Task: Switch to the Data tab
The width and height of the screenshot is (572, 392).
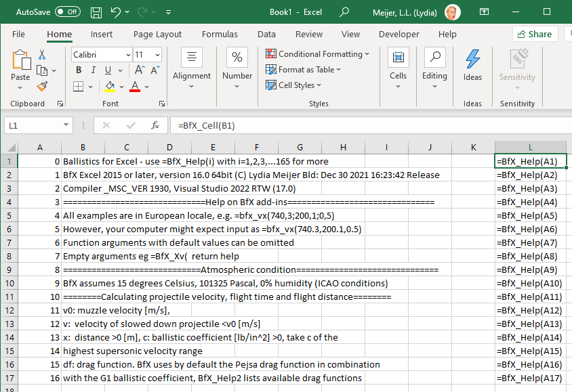Action: tap(266, 35)
